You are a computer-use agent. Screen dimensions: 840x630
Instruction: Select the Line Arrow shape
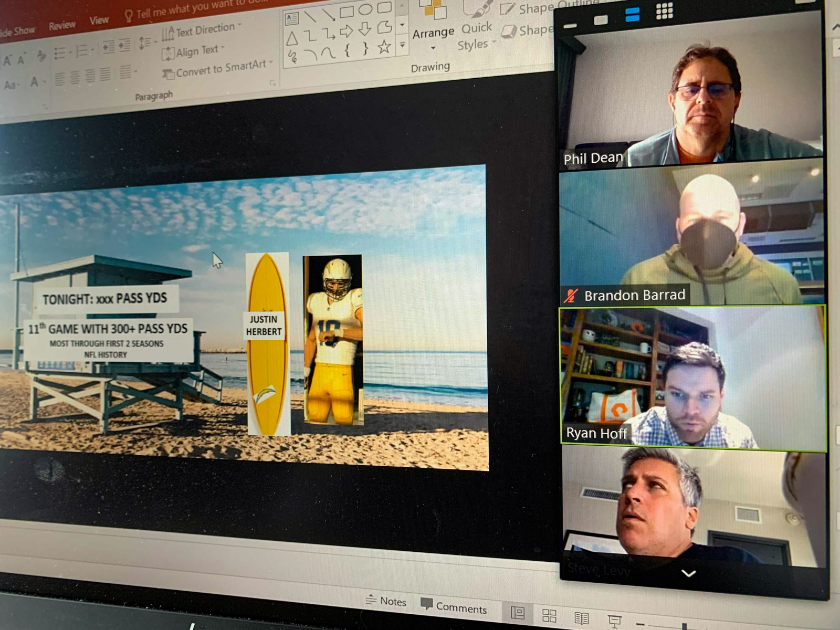point(328,14)
